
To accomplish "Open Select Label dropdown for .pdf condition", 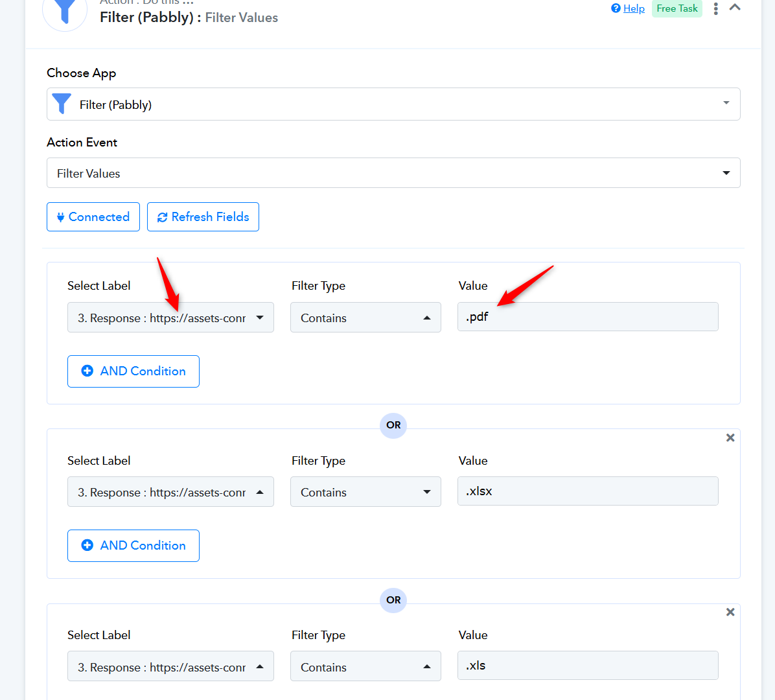I will [x=170, y=318].
